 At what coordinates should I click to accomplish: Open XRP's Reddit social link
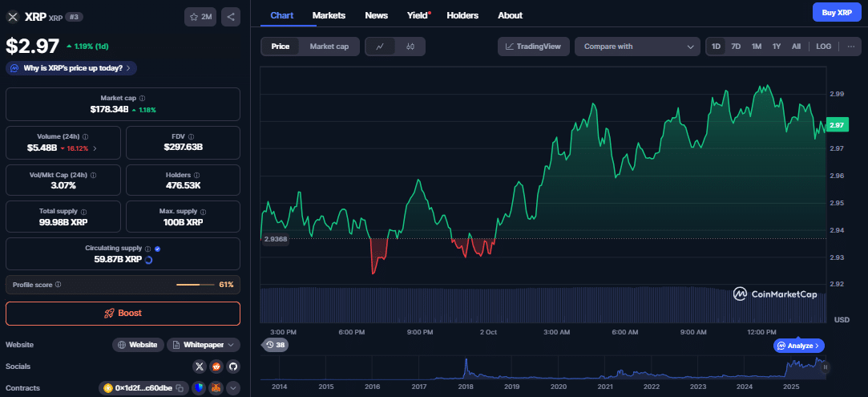pyautogui.click(x=216, y=367)
